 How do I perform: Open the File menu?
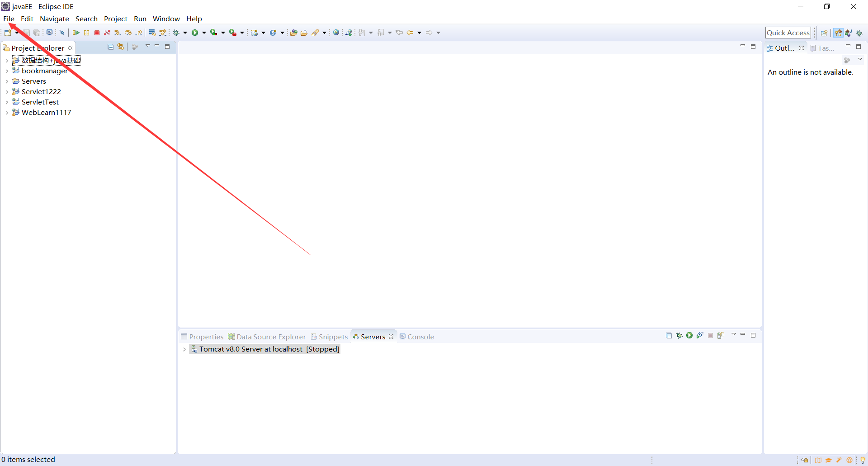(9, 19)
